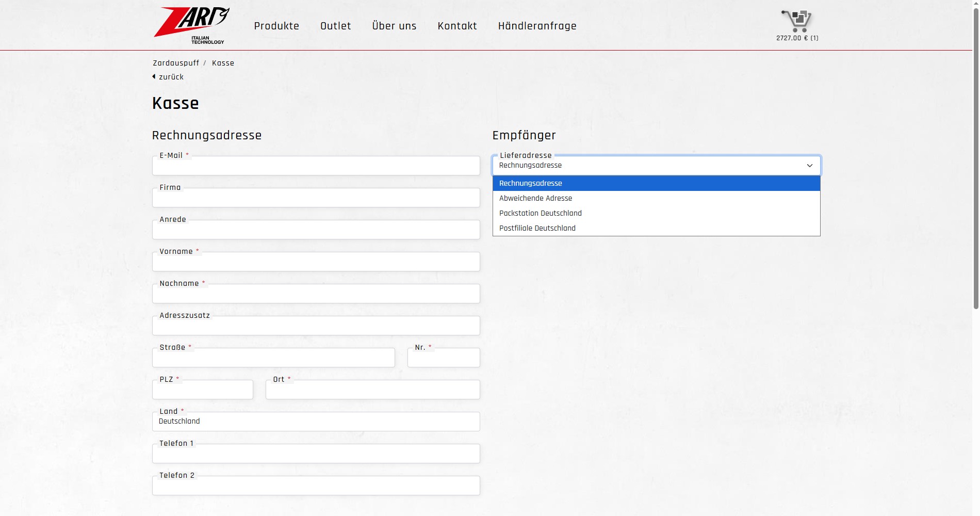Click the Zardauspuff breadcrumb link

(x=176, y=63)
